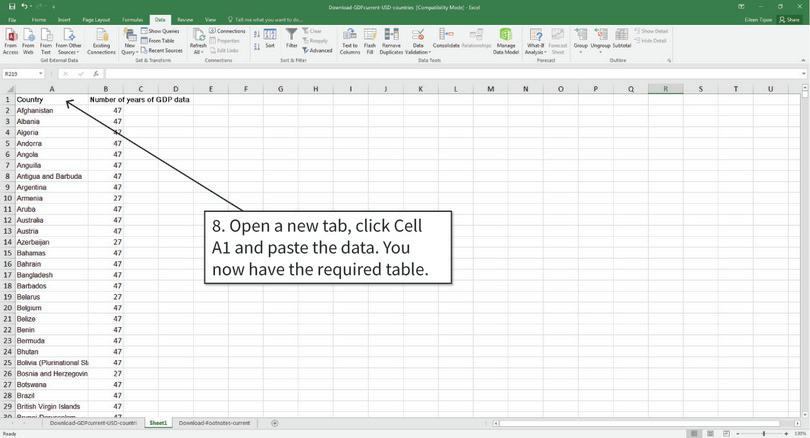Click Show Queries
This screenshot has width=810, height=438.
(x=160, y=31)
